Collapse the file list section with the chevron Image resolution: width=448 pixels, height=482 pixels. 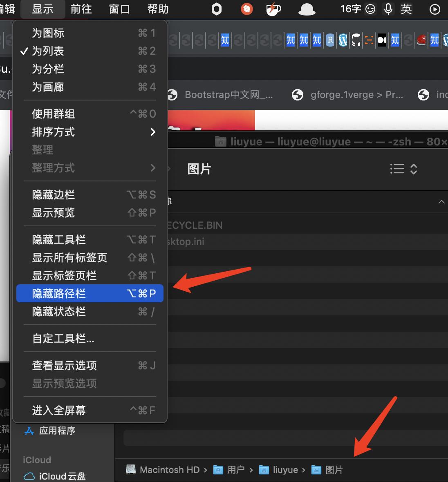441,201
